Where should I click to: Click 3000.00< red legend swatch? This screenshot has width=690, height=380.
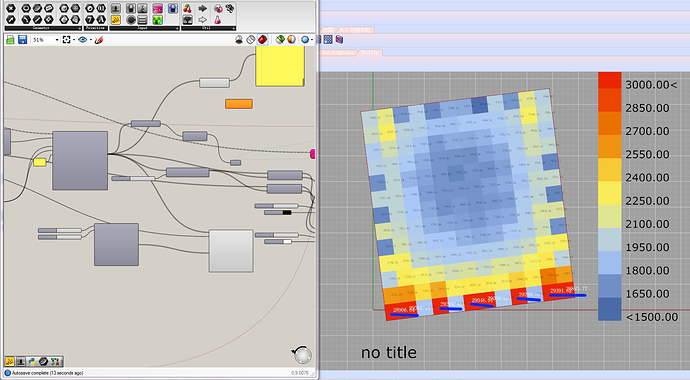click(x=609, y=80)
